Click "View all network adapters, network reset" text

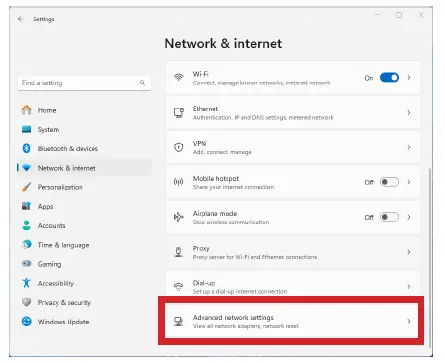[x=246, y=326]
